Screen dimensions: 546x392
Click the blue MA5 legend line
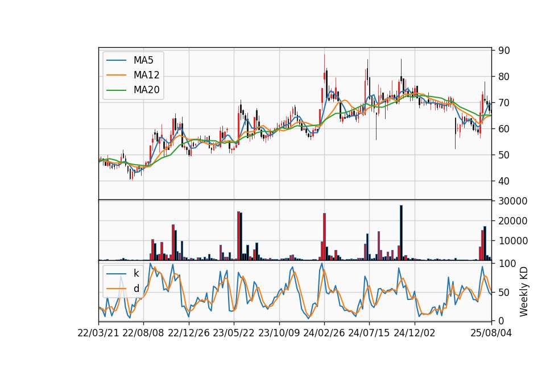[x=116, y=60]
